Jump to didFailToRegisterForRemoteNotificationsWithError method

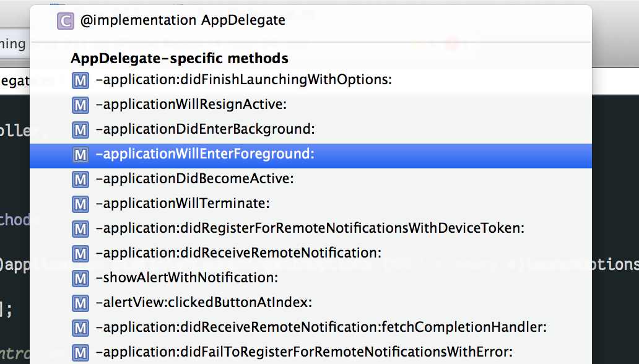pyautogui.click(x=304, y=352)
